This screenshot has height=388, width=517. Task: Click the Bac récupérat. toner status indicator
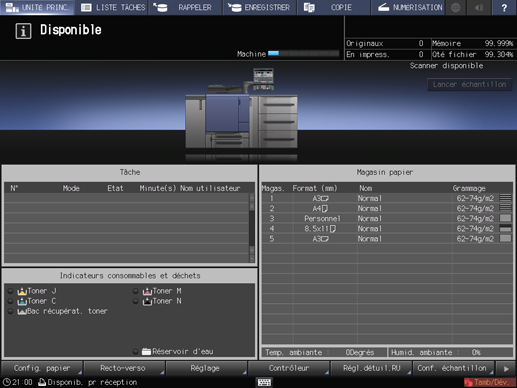click(10, 311)
